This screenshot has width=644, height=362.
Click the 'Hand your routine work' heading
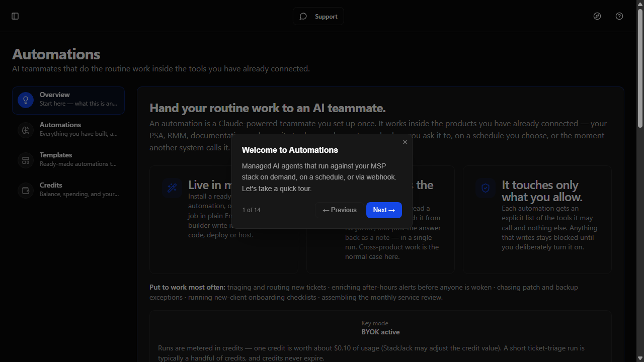point(268,108)
